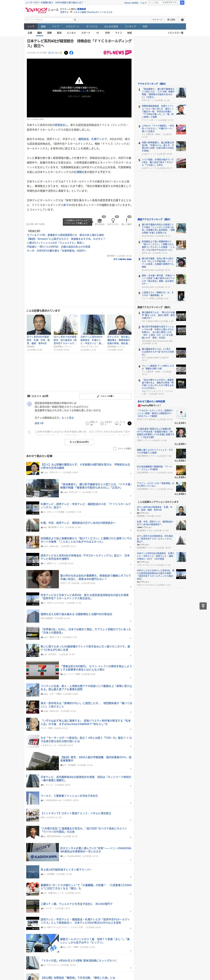The image size is (210, 980).
Task: Open the ランキング tab
Action: click(130, 27)
